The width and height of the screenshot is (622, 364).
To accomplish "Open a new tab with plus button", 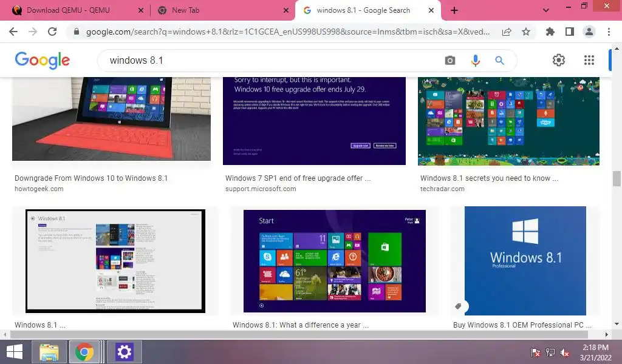I will pos(454,11).
